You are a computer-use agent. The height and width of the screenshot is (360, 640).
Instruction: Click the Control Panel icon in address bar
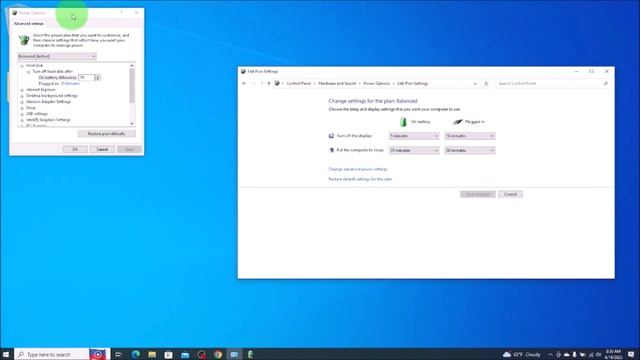[277, 83]
